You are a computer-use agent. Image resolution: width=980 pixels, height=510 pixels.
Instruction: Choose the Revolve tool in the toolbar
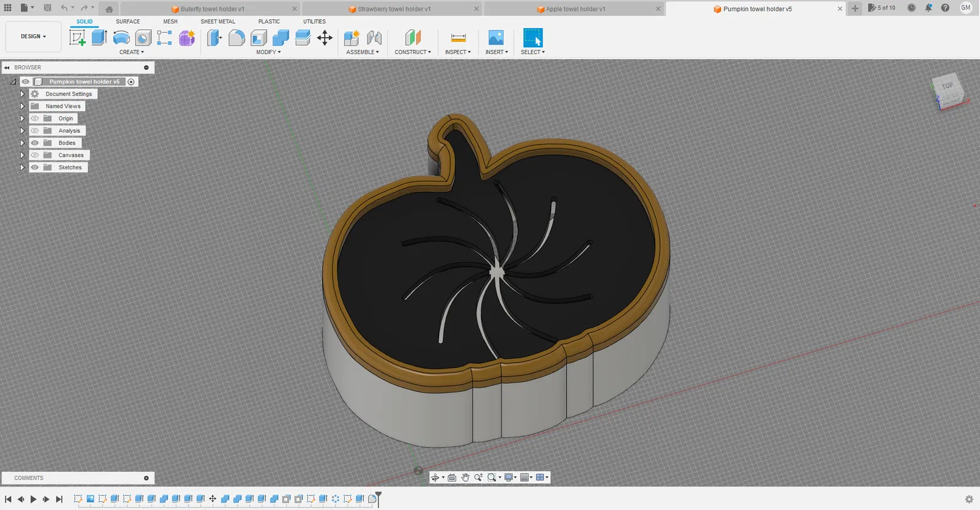[x=121, y=38]
